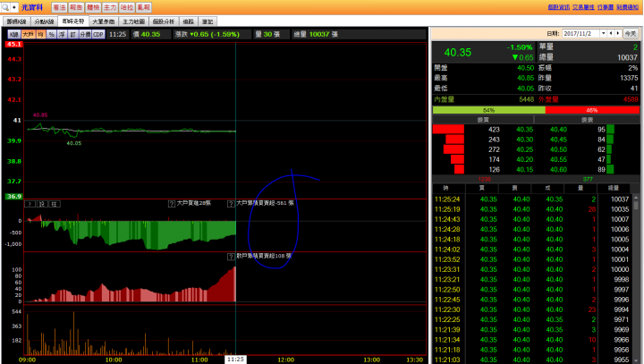
Task: Click the ? icon beside 散戶累積買賣超
Action: click(x=231, y=257)
